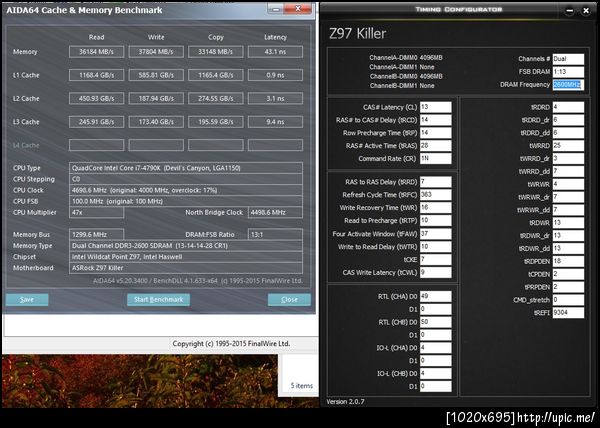
Task: Click the FSB DRAM 1:13 field
Action: [x=568, y=72]
